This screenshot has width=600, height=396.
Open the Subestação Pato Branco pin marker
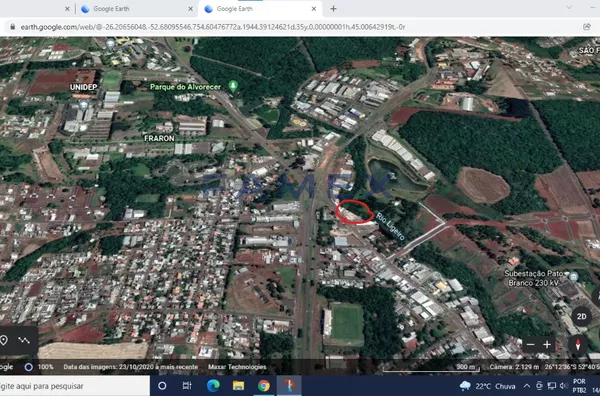point(573,277)
